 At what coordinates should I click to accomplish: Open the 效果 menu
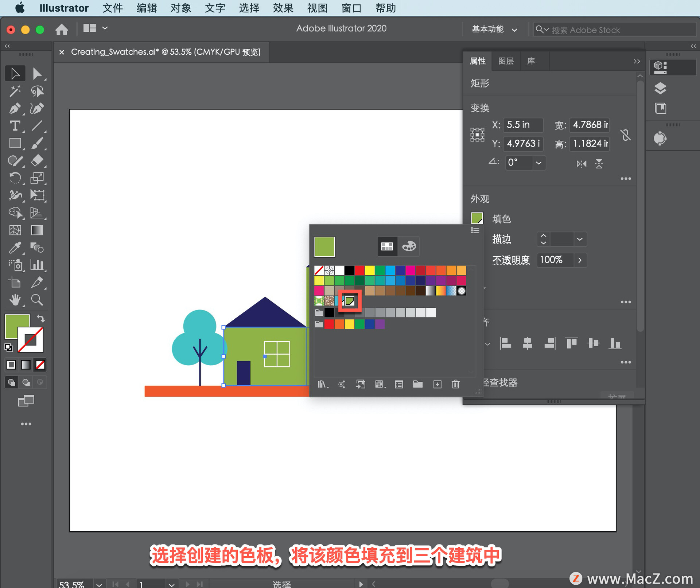point(283,8)
